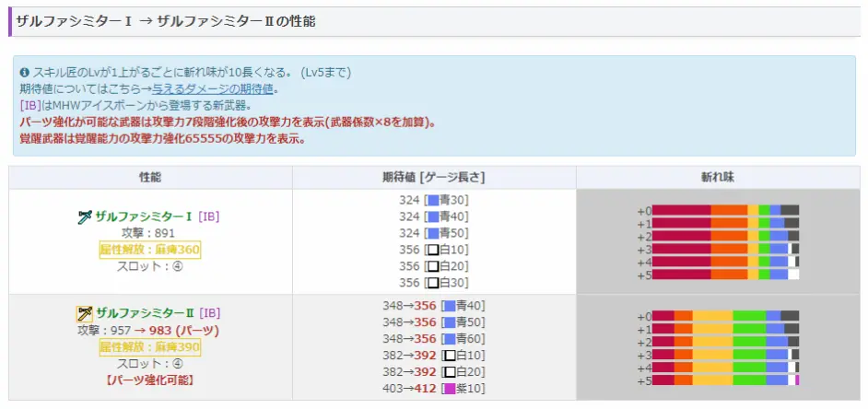
Task: Click the +3 label of ザルファシミターⅡ sharpness
Action: [x=645, y=355]
